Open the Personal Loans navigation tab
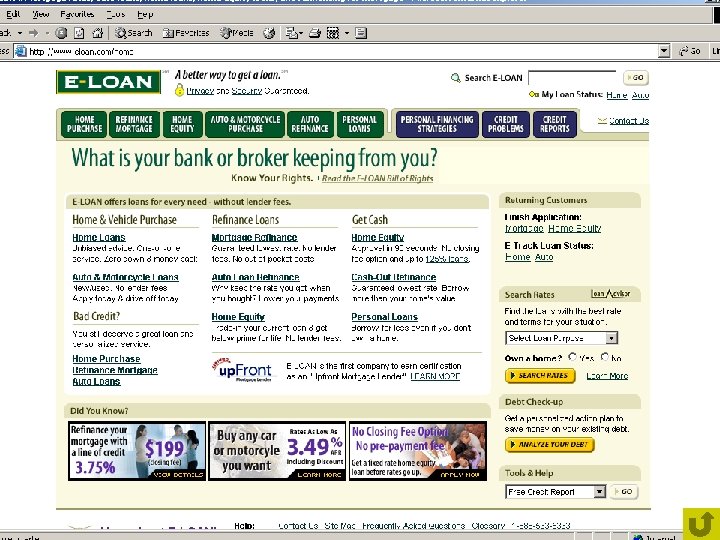The image size is (720, 540). coord(360,124)
